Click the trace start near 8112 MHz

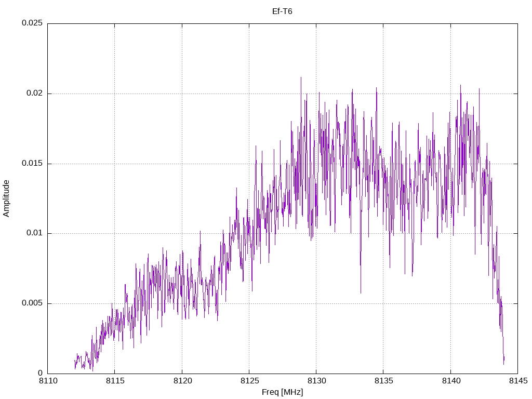coord(75,365)
